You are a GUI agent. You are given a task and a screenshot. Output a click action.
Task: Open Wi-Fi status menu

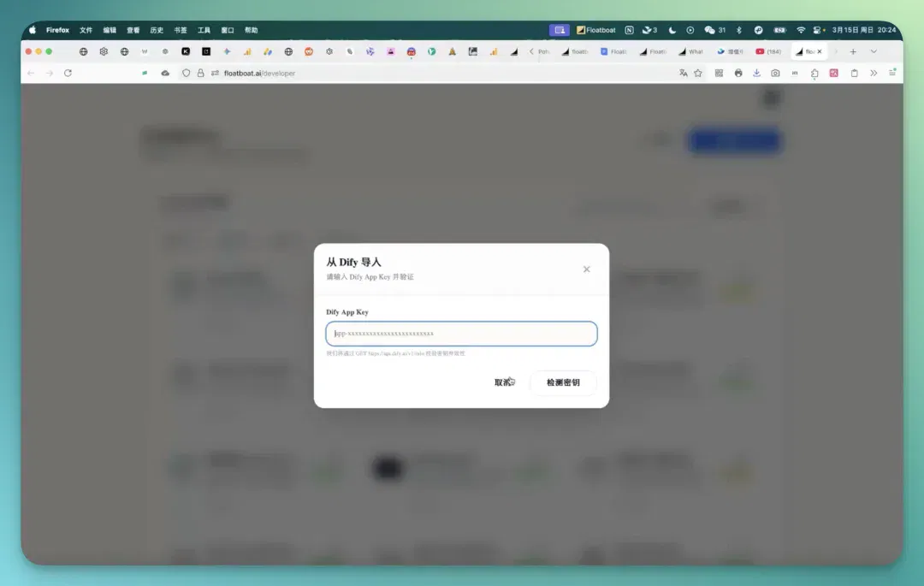[x=801, y=30]
